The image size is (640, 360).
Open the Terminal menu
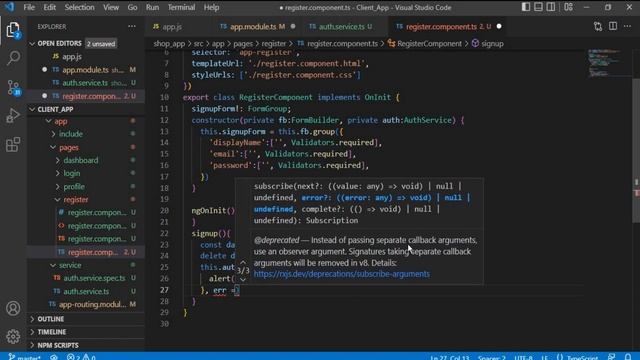(x=181, y=7)
